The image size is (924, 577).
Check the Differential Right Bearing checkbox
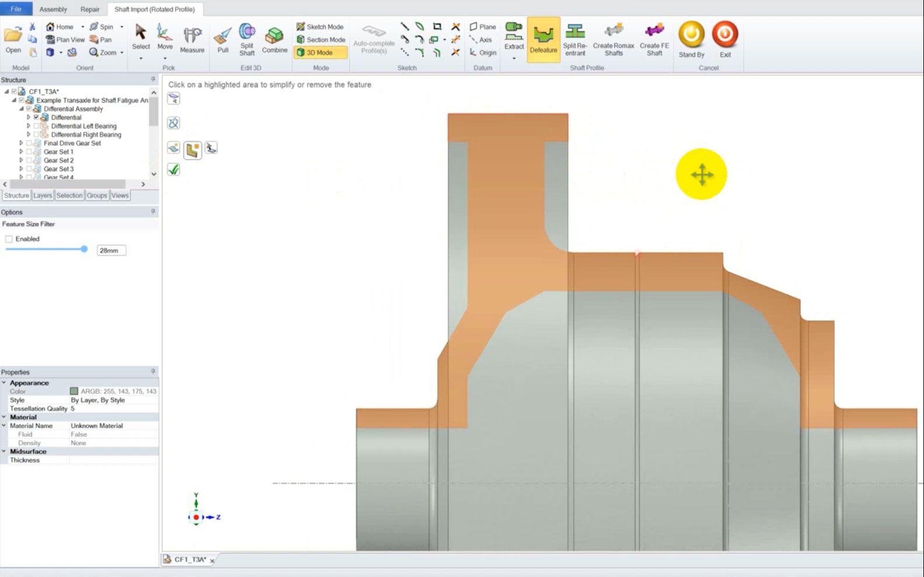tap(36, 135)
